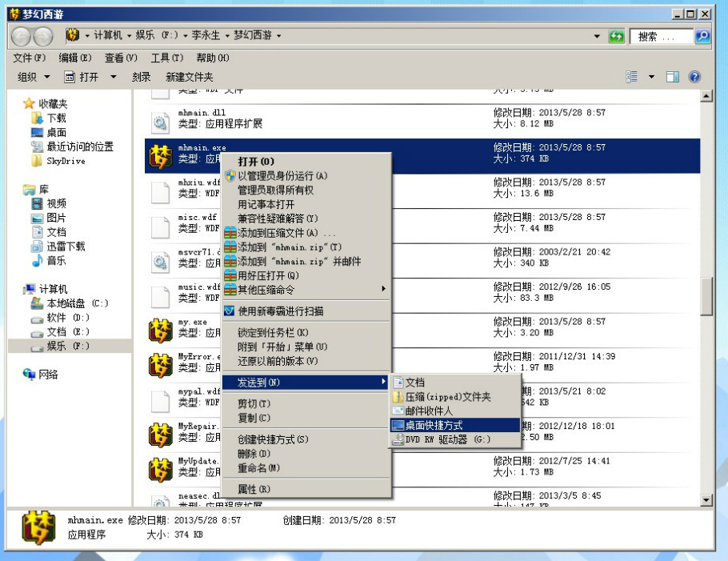The image size is (728, 561).
Task: Click the music.wdf blank file icon
Action: [160, 296]
